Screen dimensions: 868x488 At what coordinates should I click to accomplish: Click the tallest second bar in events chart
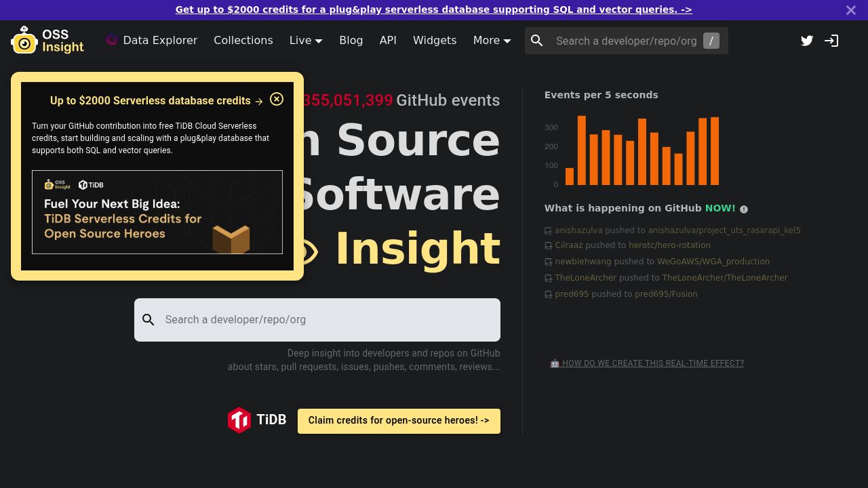point(582,150)
